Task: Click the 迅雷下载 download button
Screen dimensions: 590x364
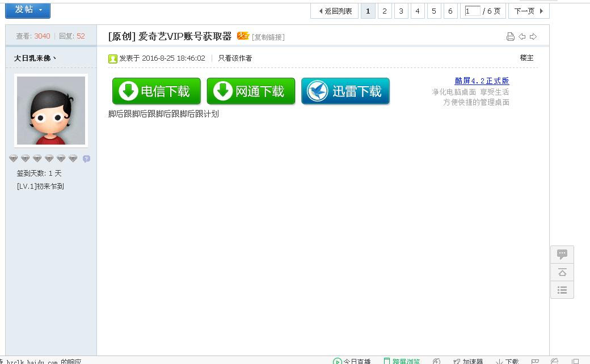Action: click(345, 91)
